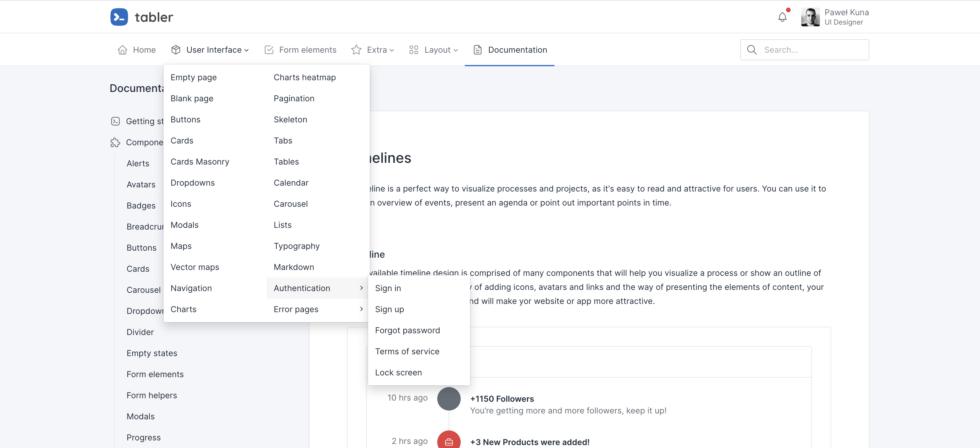This screenshot has width=980, height=448.
Task: Select Sign up from Authentication submenu
Action: (x=419, y=309)
